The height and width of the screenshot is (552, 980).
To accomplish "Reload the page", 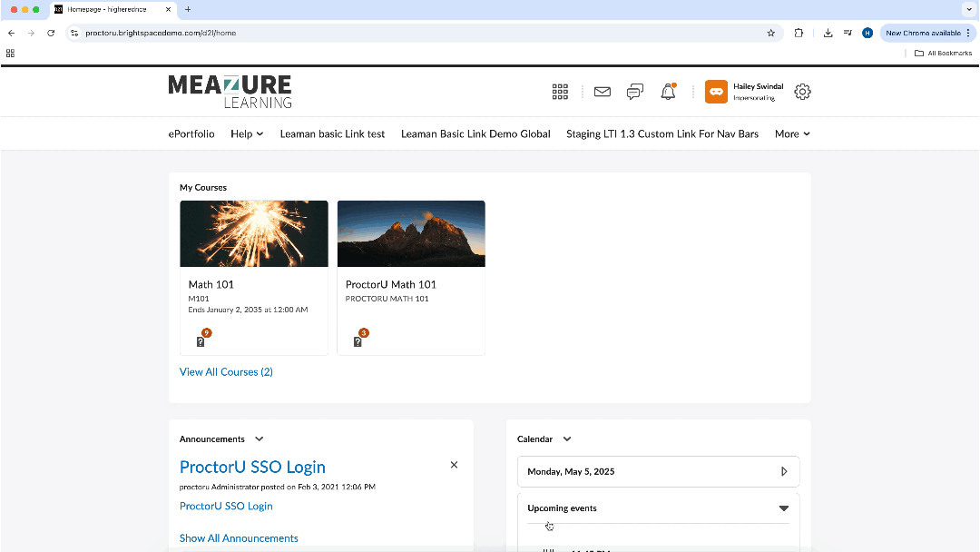I will click(51, 33).
